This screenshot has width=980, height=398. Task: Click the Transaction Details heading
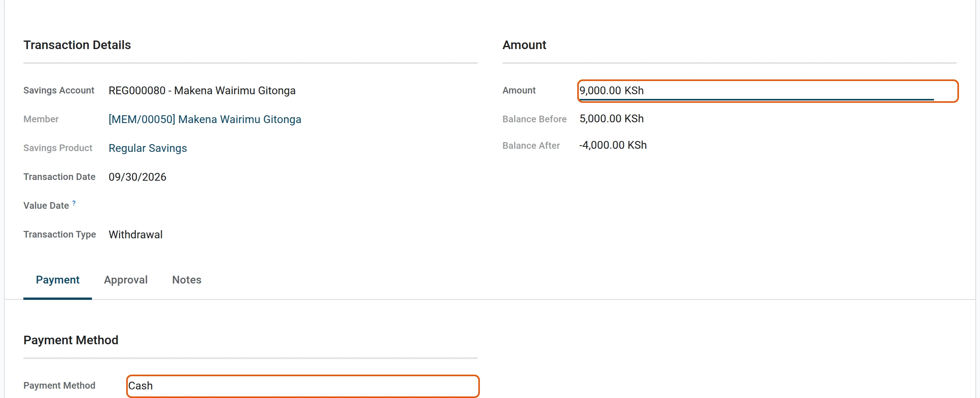(77, 45)
